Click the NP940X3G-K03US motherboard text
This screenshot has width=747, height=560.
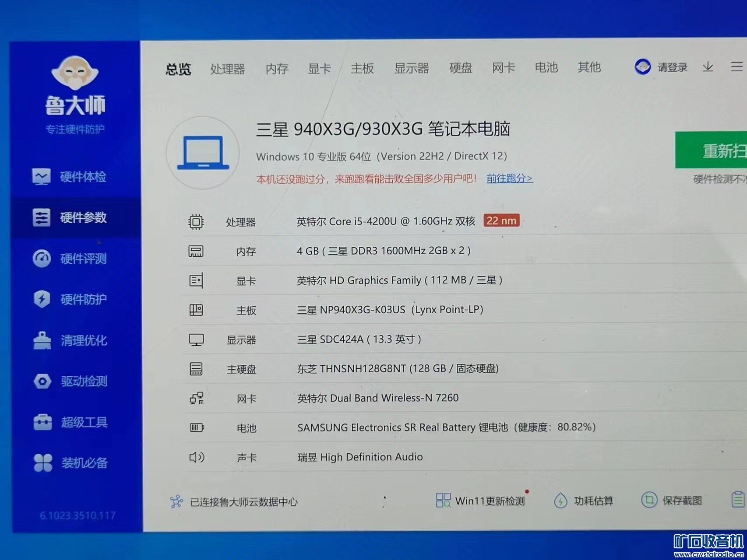(x=390, y=310)
